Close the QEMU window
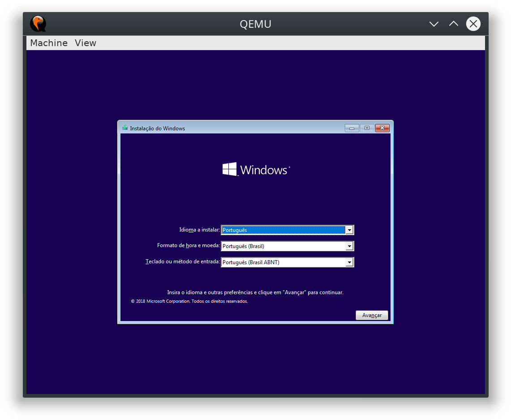 coord(473,24)
